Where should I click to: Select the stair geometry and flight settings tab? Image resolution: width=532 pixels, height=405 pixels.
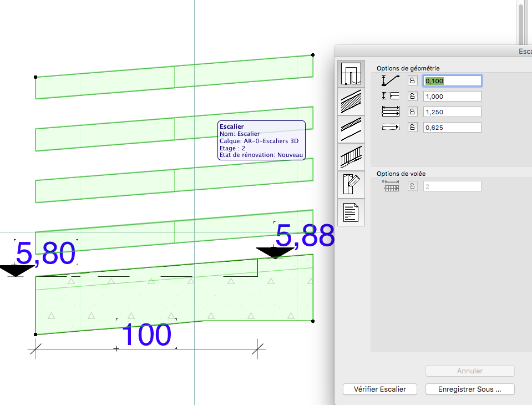click(x=351, y=74)
